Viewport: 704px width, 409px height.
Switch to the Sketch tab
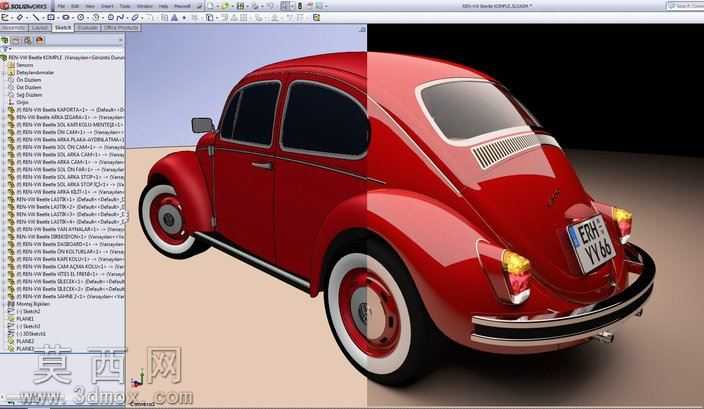tap(63, 28)
